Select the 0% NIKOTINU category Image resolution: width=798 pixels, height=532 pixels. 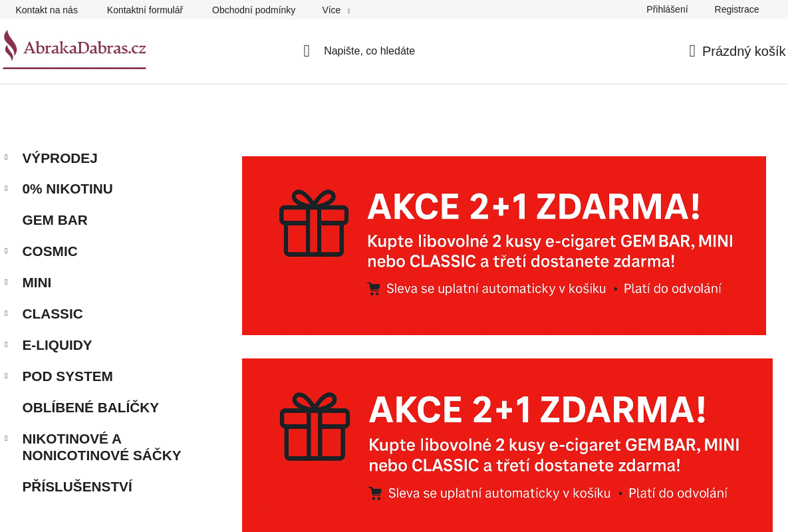click(67, 189)
